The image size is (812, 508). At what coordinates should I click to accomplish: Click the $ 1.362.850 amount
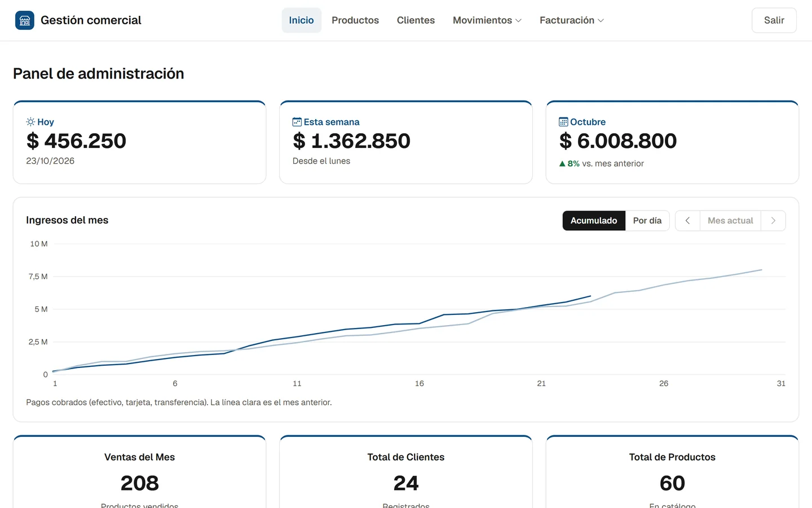pos(351,141)
